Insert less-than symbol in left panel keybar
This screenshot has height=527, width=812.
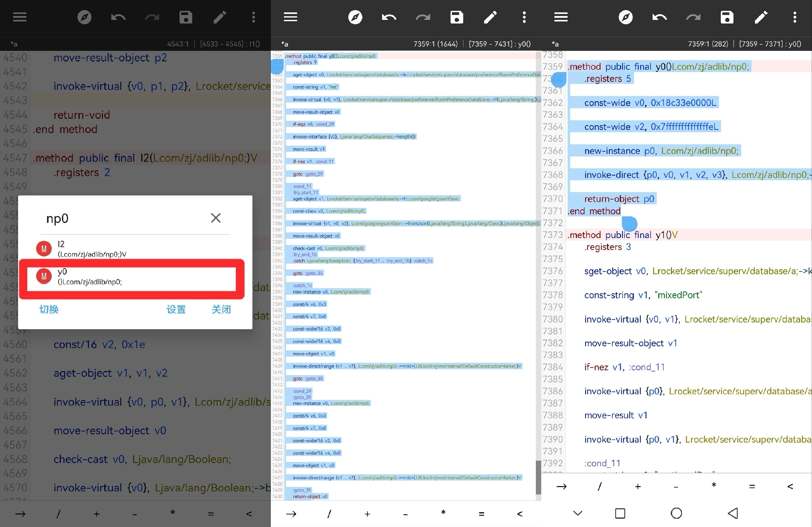tap(249, 514)
